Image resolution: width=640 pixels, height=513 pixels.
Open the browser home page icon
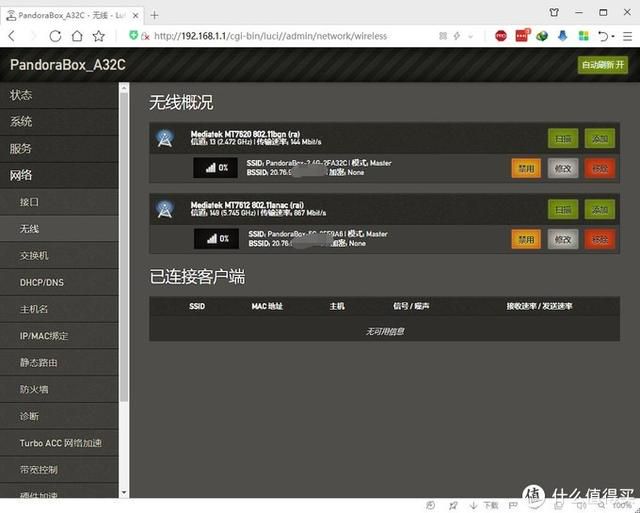click(x=77, y=36)
